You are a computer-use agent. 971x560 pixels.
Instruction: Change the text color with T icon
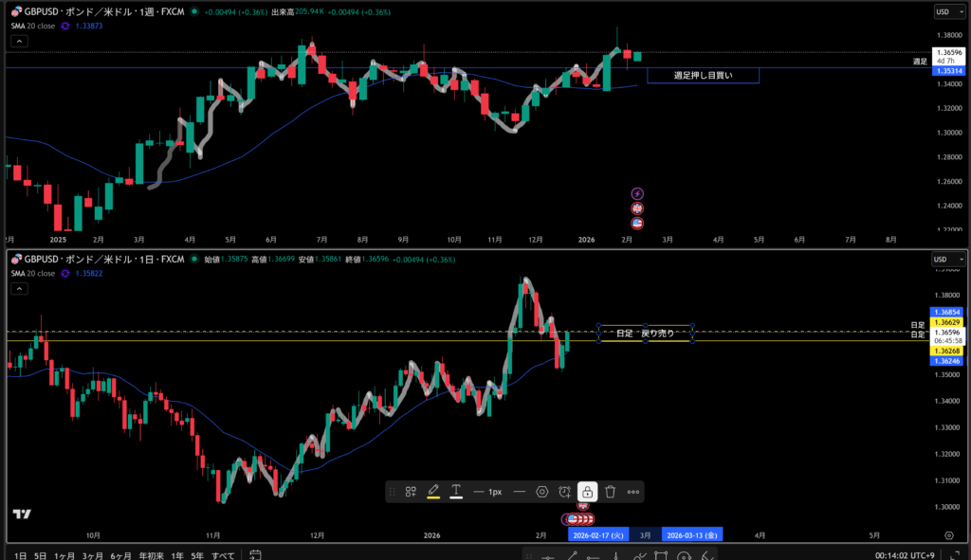[456, 492]
